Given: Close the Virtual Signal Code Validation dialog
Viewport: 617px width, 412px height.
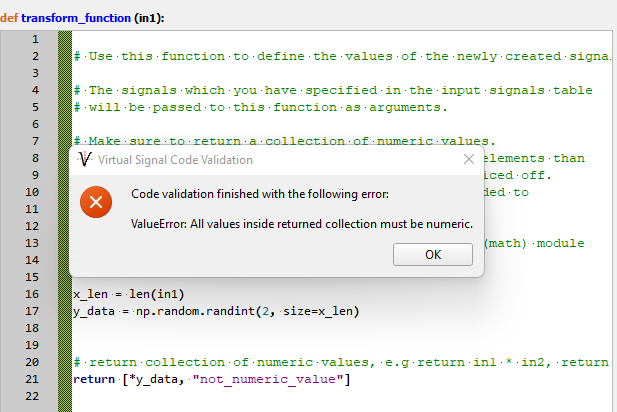Looking at the screenshot, I should 468,159.
